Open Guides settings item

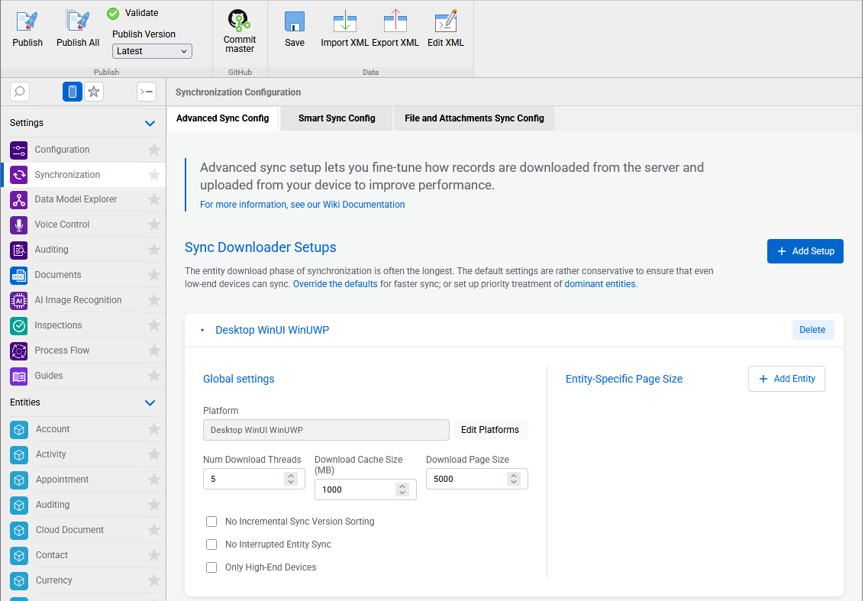tap(83, 376)
